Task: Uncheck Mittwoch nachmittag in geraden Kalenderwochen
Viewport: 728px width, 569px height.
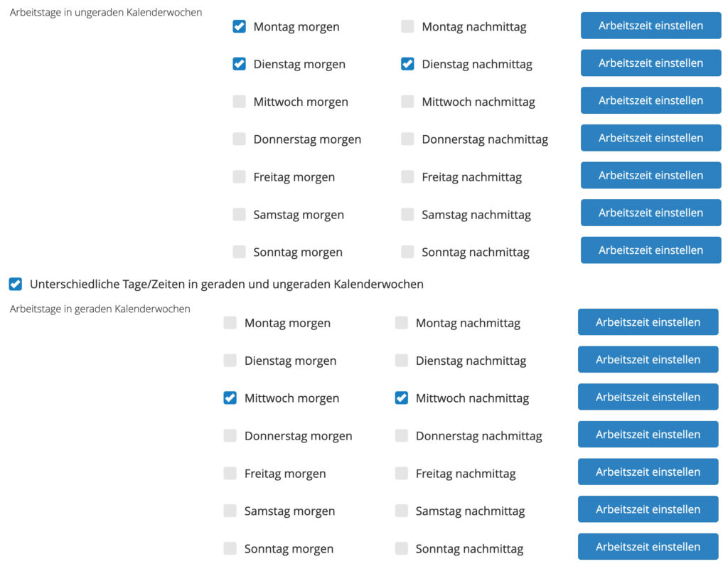Action: click(402, 398)
